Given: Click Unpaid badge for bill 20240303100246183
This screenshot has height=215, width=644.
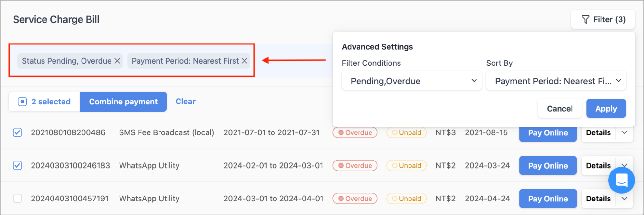Looking at the screenshot, I should click(407, 166).
